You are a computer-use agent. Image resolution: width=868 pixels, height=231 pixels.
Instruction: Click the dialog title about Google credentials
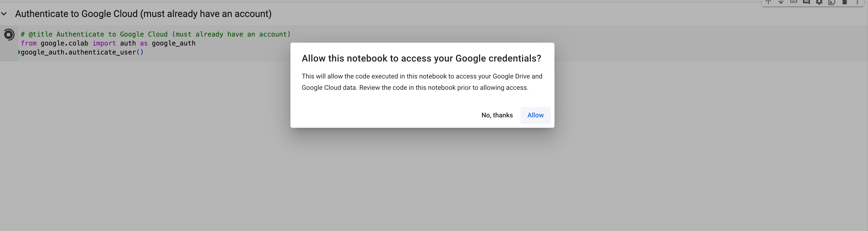click(421, 58)
